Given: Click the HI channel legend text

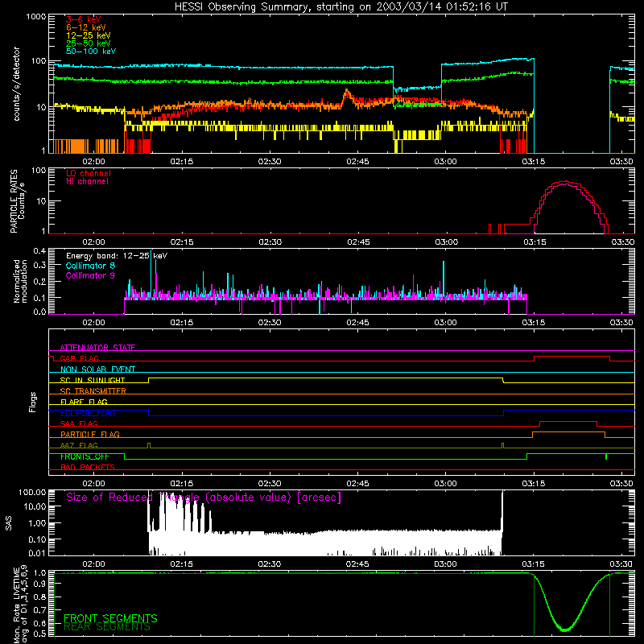Looking at the screenshot, I should 87,181.
